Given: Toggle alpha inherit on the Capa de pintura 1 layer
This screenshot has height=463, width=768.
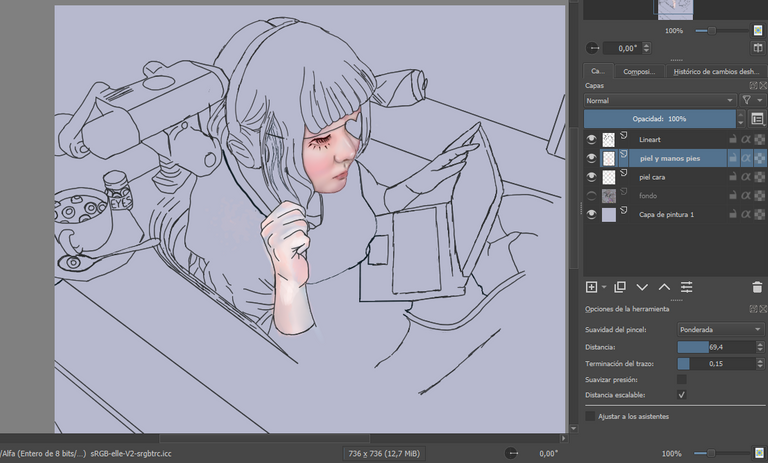Looking at the screenshot, I should click(x=746, y=214).
